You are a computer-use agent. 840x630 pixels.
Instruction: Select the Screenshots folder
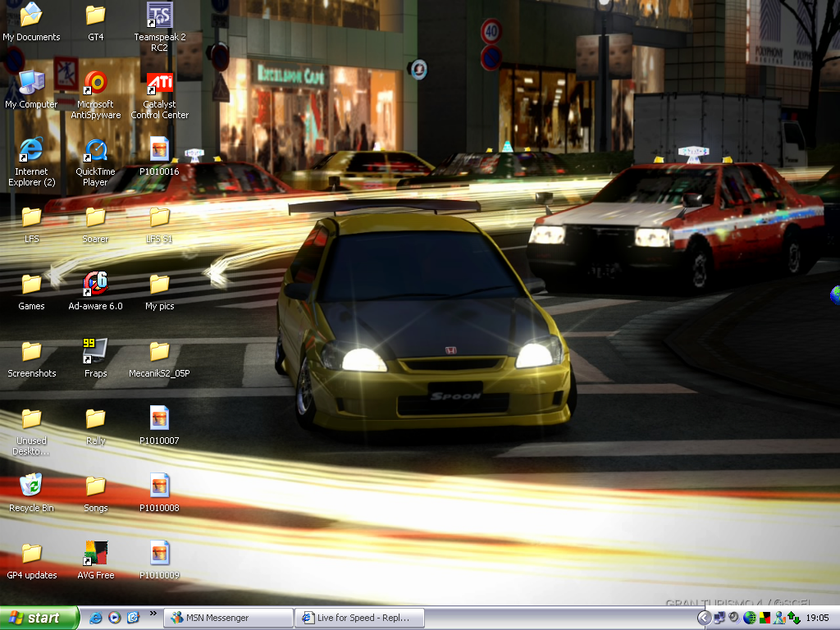(31, 359)
